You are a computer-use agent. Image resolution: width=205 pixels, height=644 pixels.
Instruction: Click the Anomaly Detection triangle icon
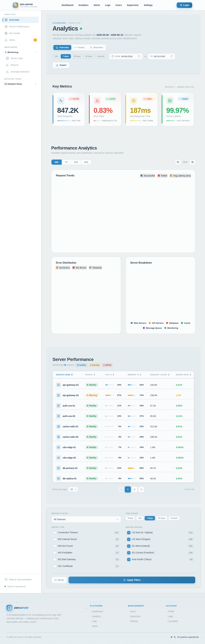tap(7, 72)
